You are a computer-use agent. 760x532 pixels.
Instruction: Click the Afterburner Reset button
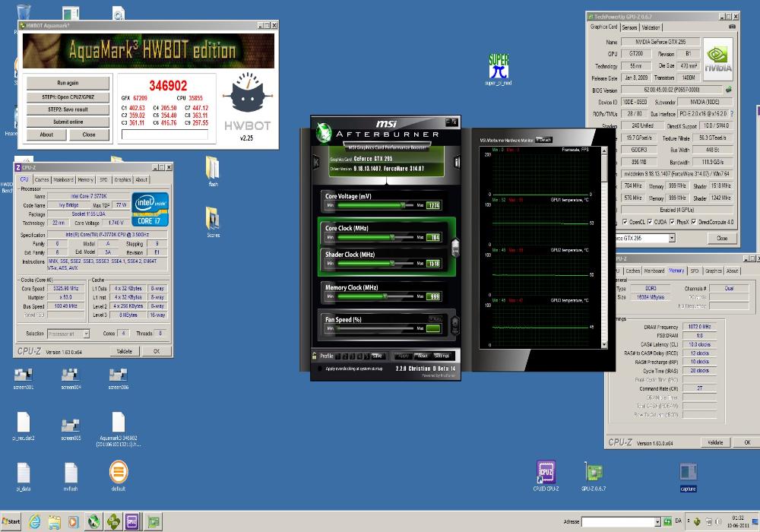[x=423, y=356]
